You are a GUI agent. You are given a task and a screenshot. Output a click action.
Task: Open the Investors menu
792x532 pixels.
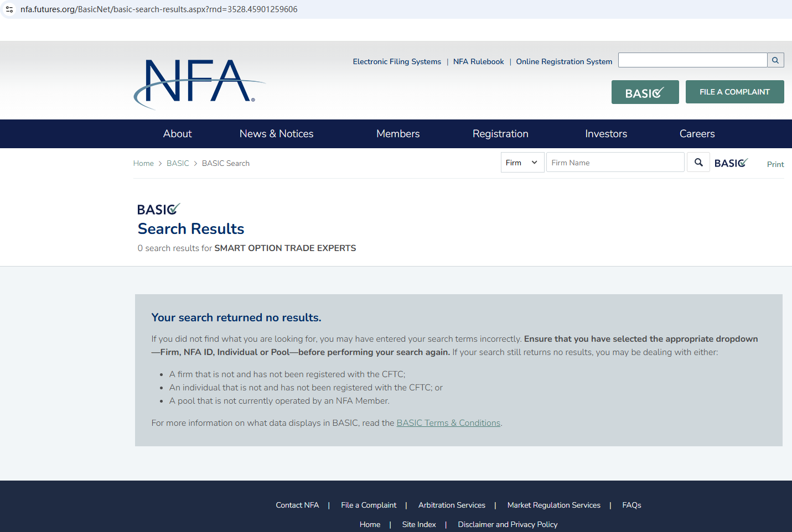pyautogui.click(x=606, y=134)
